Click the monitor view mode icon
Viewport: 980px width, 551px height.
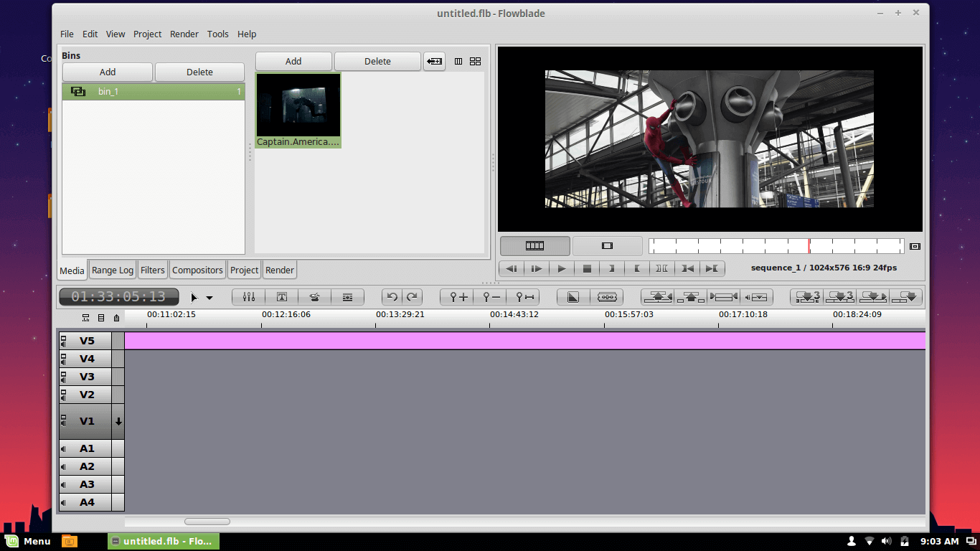(x=915, y=246)
